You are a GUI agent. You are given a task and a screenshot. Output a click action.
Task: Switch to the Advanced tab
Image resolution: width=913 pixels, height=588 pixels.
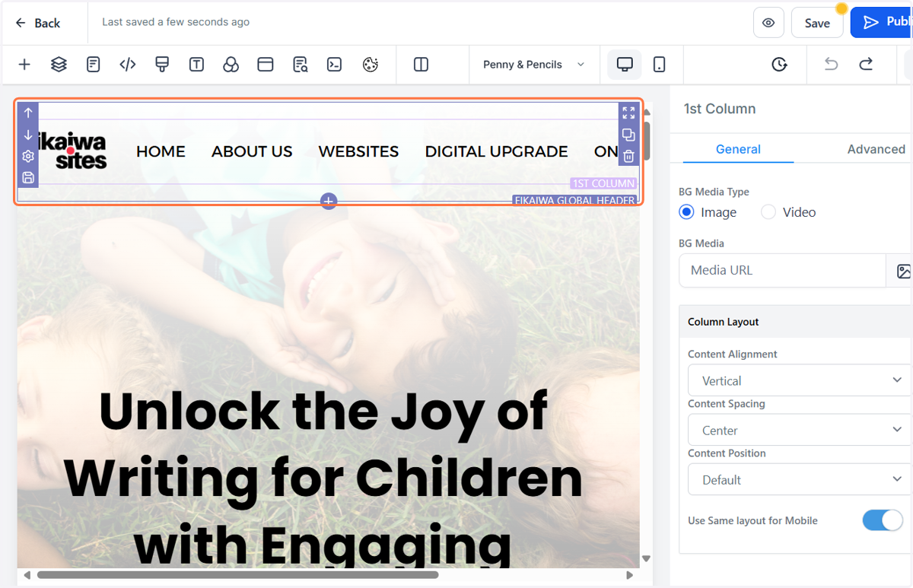click(x=876, y=149)
